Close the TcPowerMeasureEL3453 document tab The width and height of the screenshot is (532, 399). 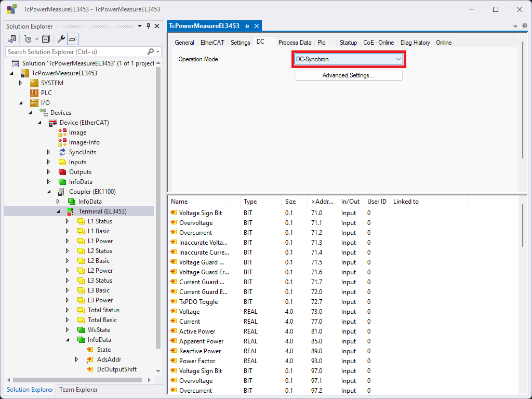[256, 26]
